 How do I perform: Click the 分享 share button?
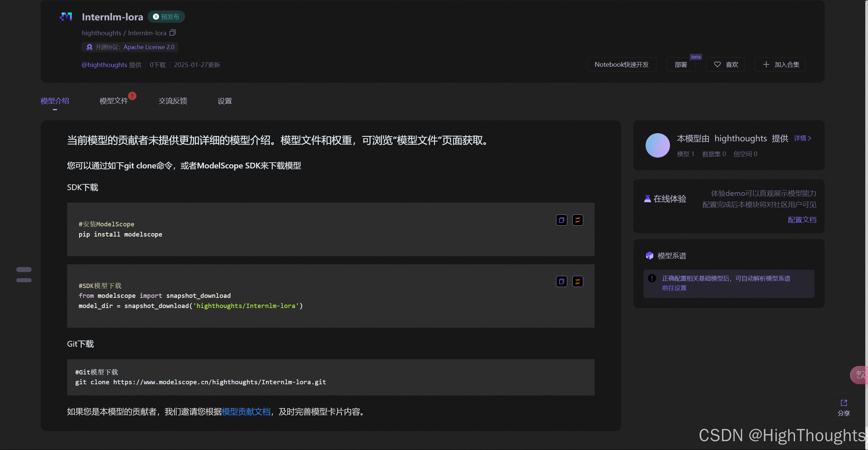844,408
